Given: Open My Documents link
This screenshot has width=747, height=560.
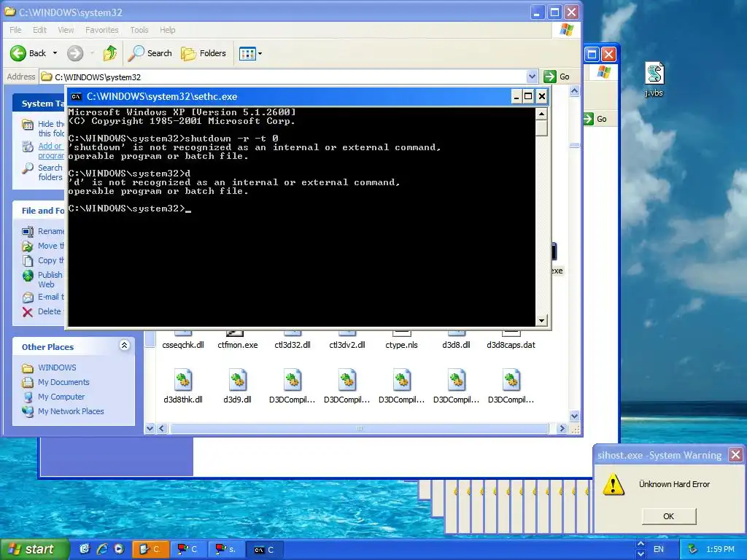Looking at the screenshot, I should (63, 382).
